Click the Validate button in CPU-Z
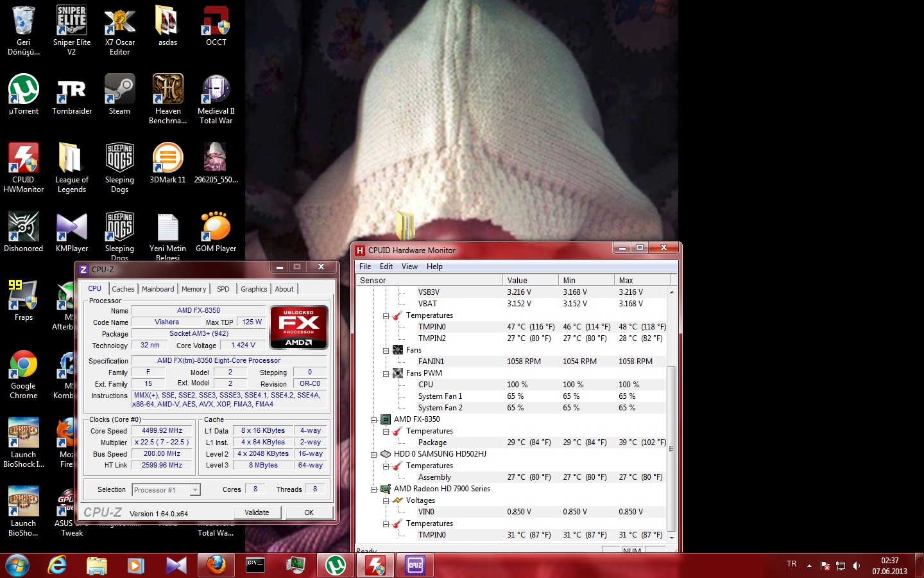This screenshot has width=924, height=578. point(257,512)
